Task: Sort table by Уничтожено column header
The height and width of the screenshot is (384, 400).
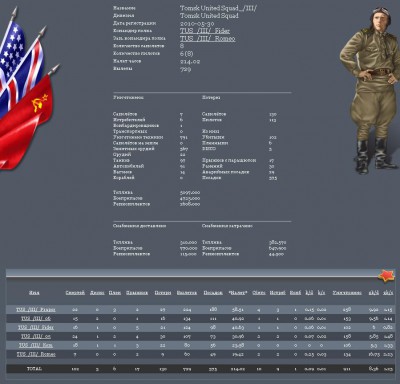Action: [347, 293]
